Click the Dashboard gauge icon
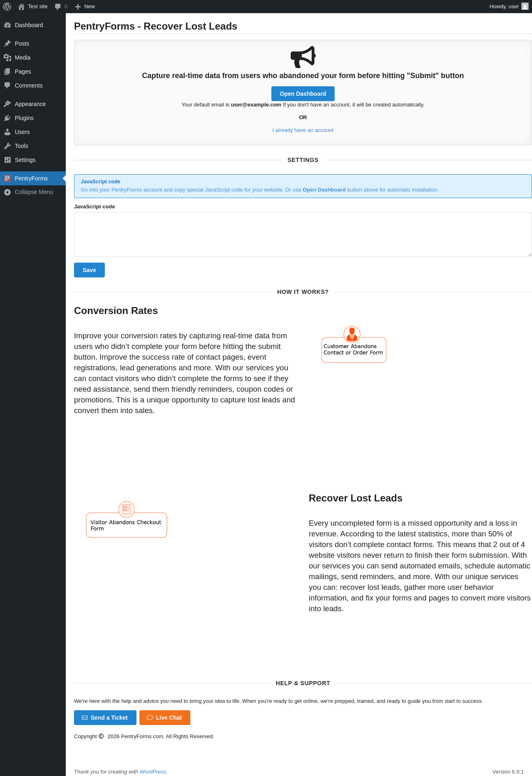The image size is (532, 776). (x=7, y=25)
